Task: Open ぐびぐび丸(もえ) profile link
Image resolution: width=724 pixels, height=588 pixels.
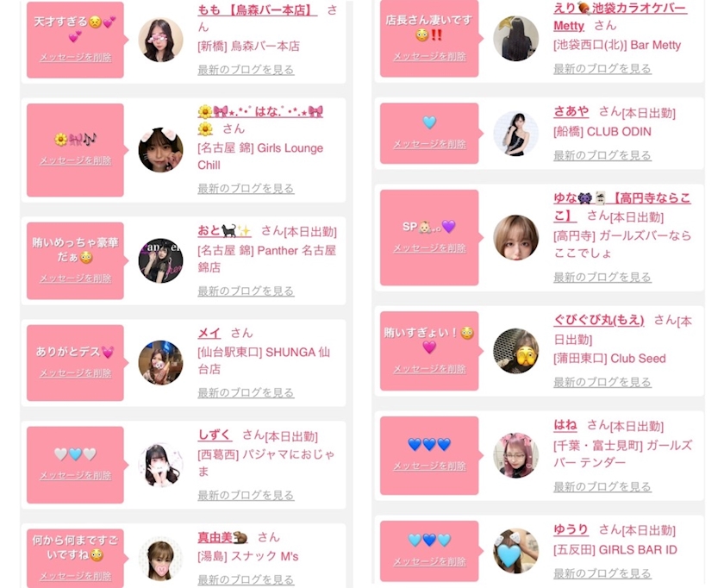Action: (x=599, y=320)
